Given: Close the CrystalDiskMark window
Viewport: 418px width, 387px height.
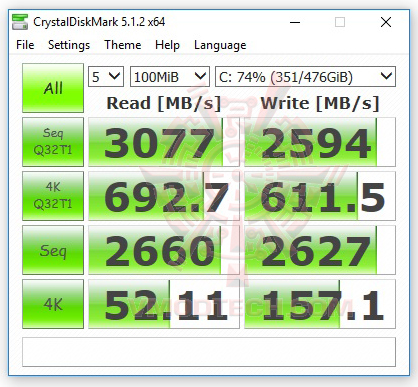Looking at the screenshot, I should (386, 22).
